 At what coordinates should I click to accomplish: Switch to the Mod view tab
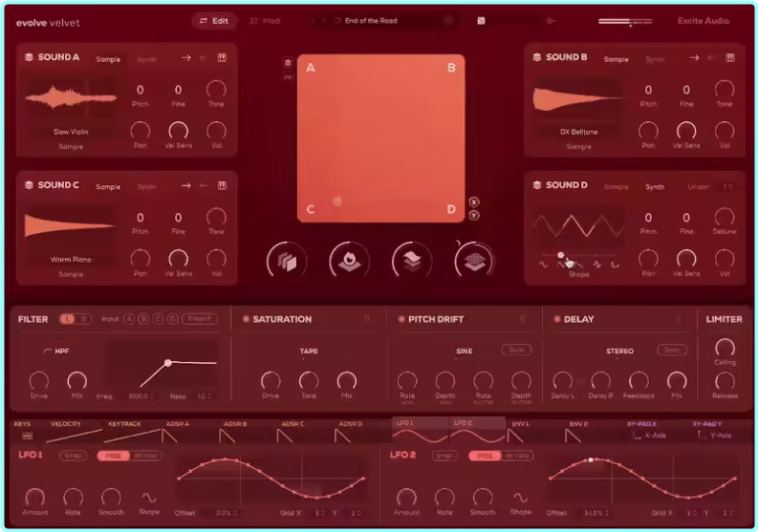pos(265,21)
